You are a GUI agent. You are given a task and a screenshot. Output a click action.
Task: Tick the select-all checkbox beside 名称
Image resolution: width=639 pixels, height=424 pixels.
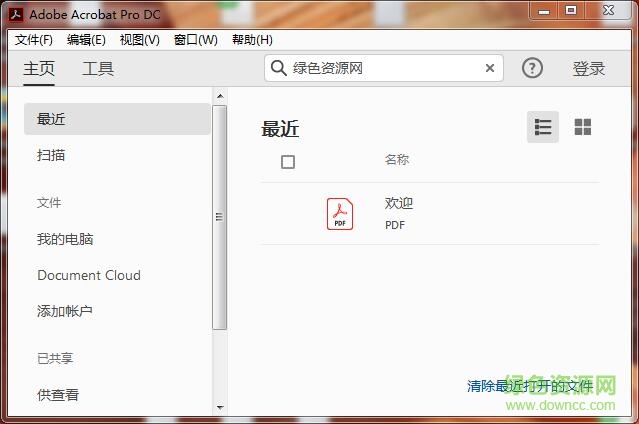[x=288, y=162]
